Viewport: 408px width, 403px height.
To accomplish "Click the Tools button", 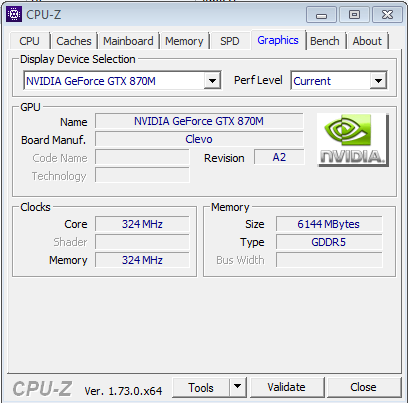I will pyautogui.click(x=201, y=387).
